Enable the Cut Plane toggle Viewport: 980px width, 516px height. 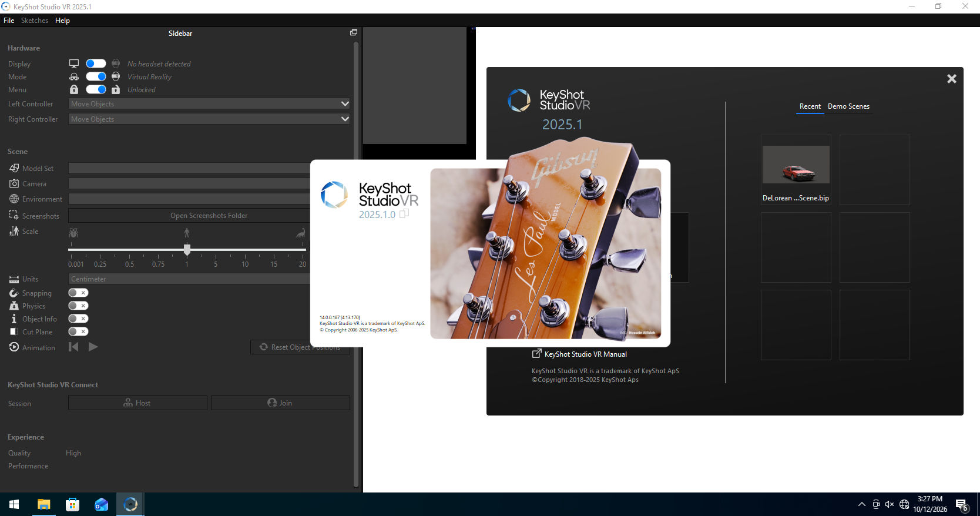tap(78, 331)
